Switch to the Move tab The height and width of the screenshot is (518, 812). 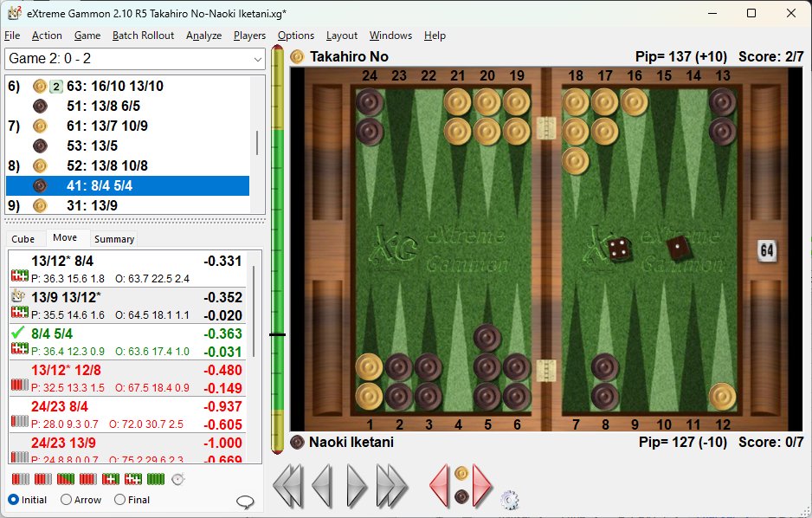pos(65,237)
